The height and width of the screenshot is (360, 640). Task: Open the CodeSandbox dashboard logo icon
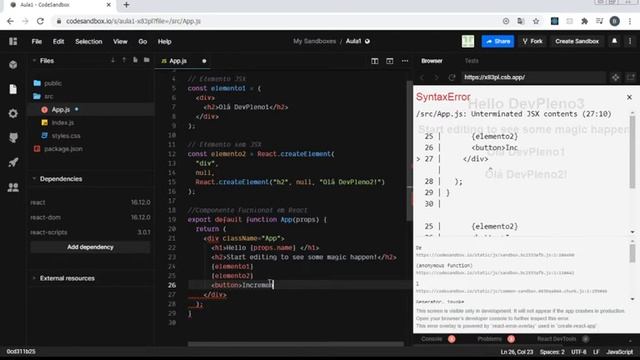point(13,41)
